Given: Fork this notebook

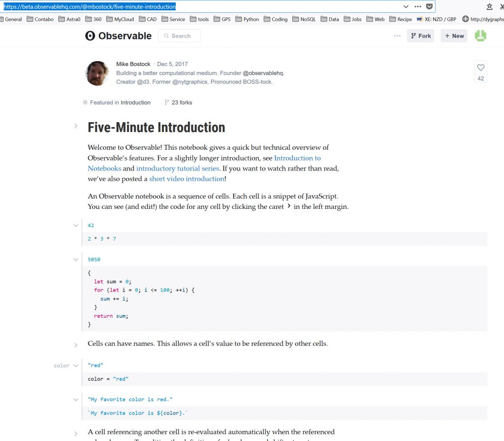Looking at the screenshot, I should click(x=420, y=36).
